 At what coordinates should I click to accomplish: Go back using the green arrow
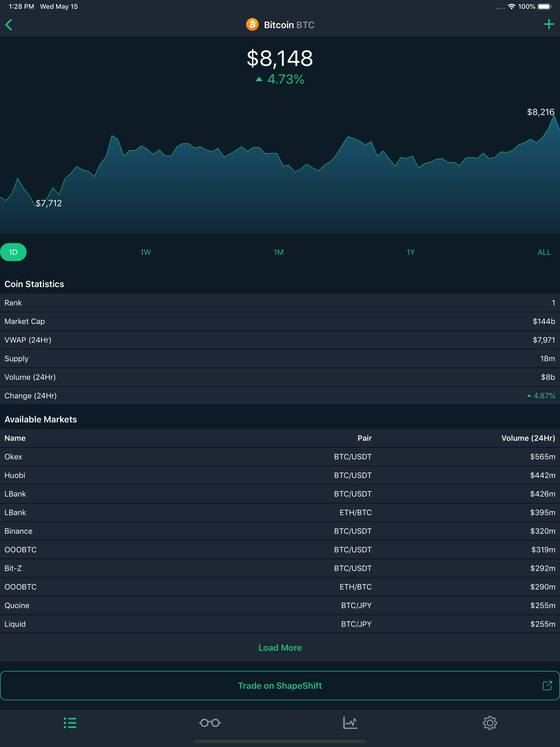coord(9,25)
